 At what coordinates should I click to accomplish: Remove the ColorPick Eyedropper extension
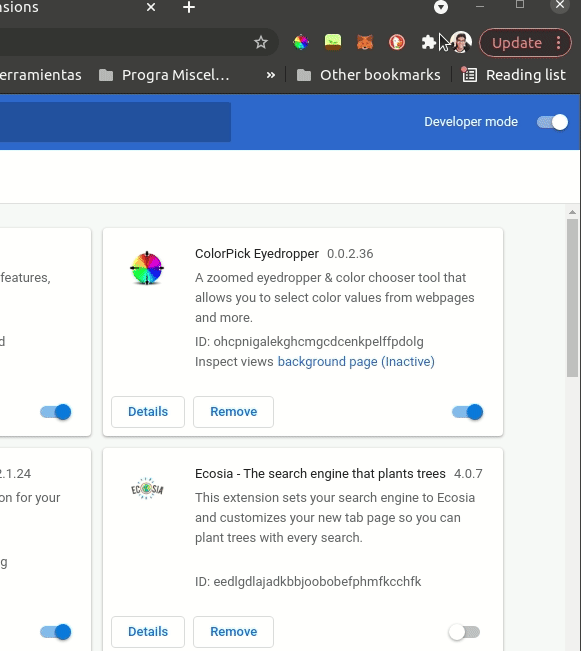coord(233,412)
